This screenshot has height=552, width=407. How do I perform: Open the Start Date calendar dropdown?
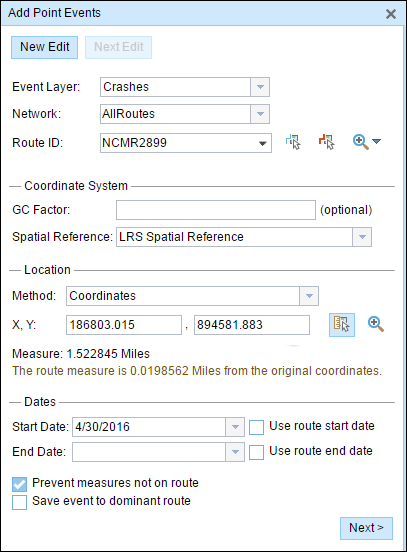click(x=235, y=427)
